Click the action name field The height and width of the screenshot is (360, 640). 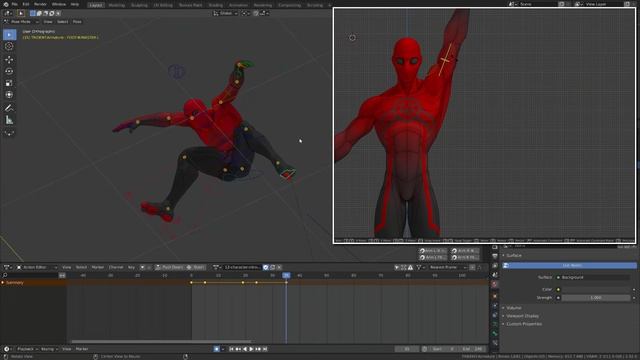242,267
